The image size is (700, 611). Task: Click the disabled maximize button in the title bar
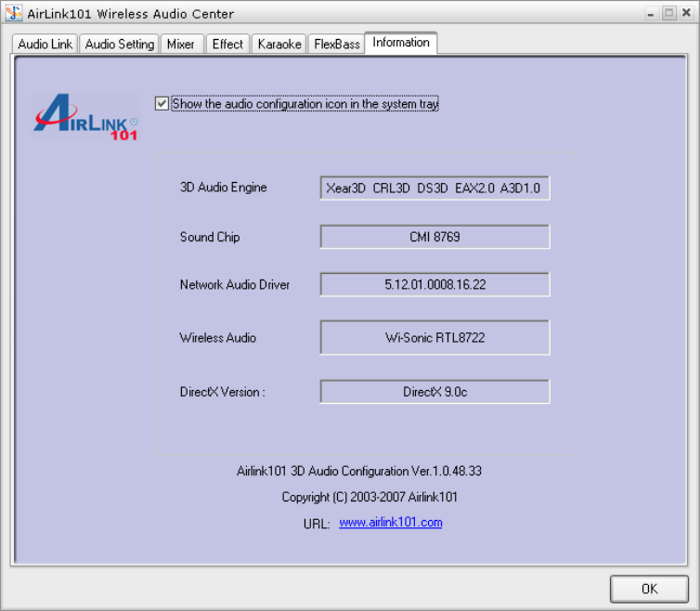[x=668, y=13]
